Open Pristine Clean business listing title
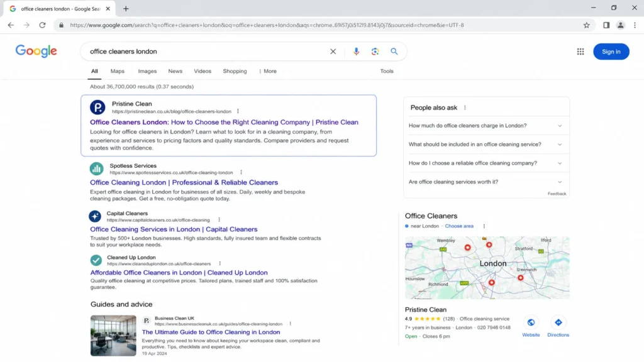The image size is (644, 362). tap(426, 310)
